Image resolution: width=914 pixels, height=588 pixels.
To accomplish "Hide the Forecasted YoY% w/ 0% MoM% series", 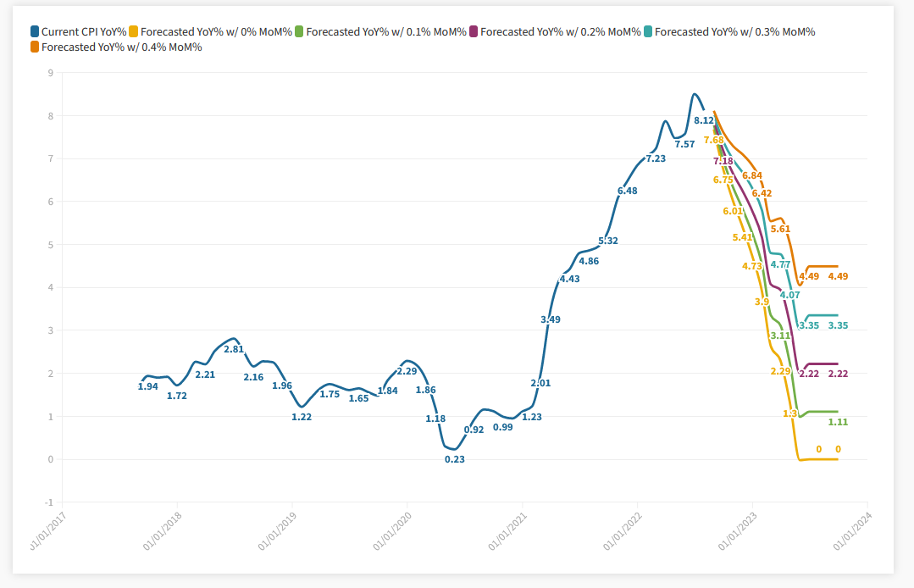I will tap(215, 32).
